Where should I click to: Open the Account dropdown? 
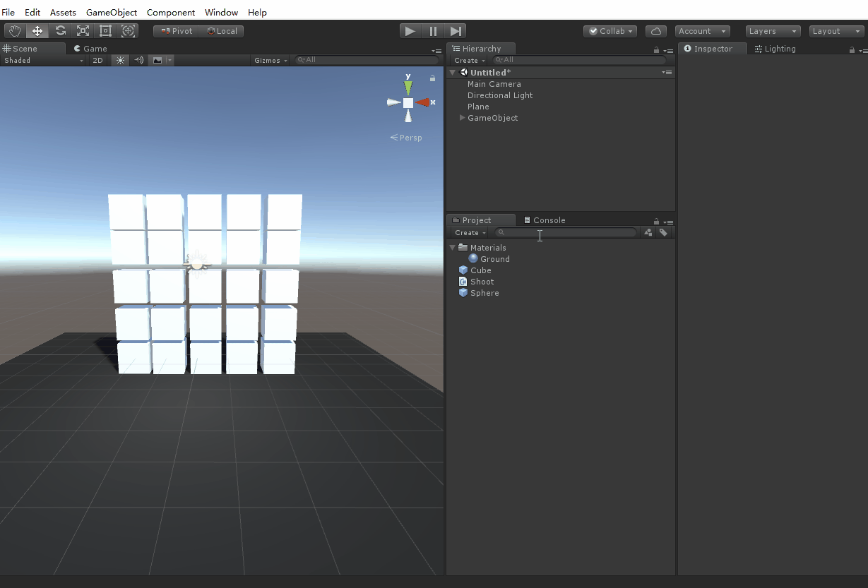pos(702,31)
